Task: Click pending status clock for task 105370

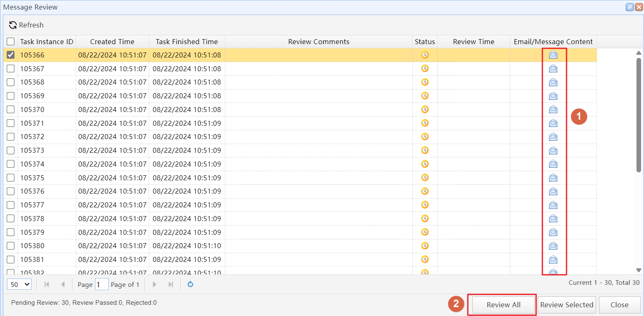Action: tap(424, 109)
